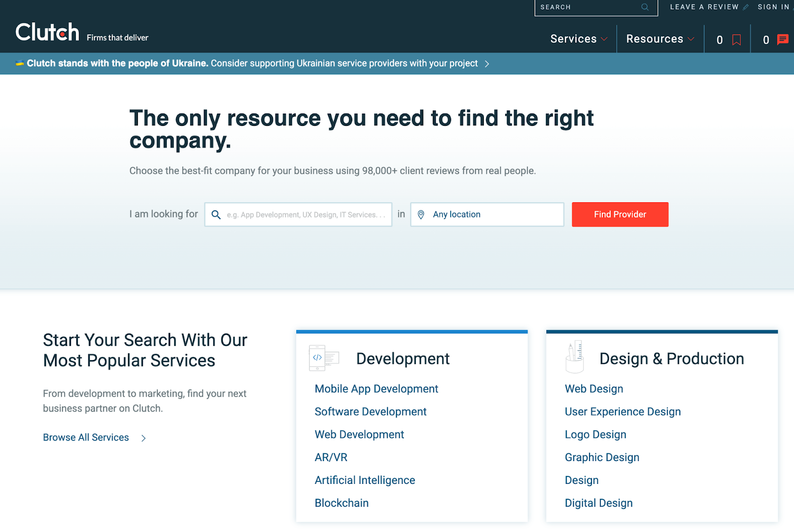Open the Browse All Services link
This screenshot has height=532, width=794.
click(x=86, y=437)
